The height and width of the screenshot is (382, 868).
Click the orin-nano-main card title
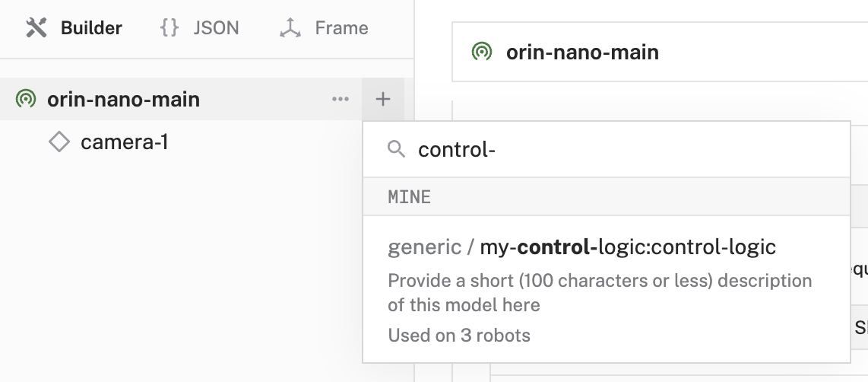(582, 52)
